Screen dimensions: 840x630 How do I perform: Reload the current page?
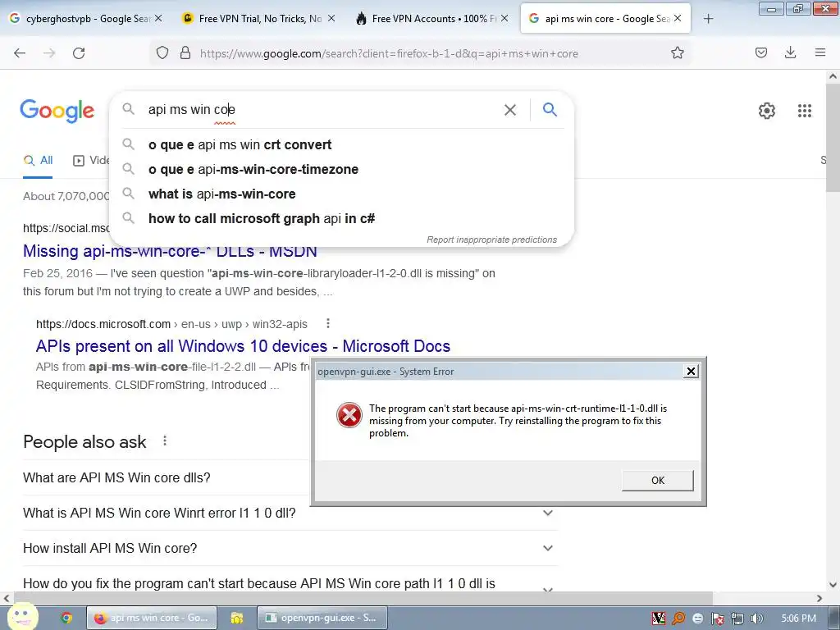[79, 53]
